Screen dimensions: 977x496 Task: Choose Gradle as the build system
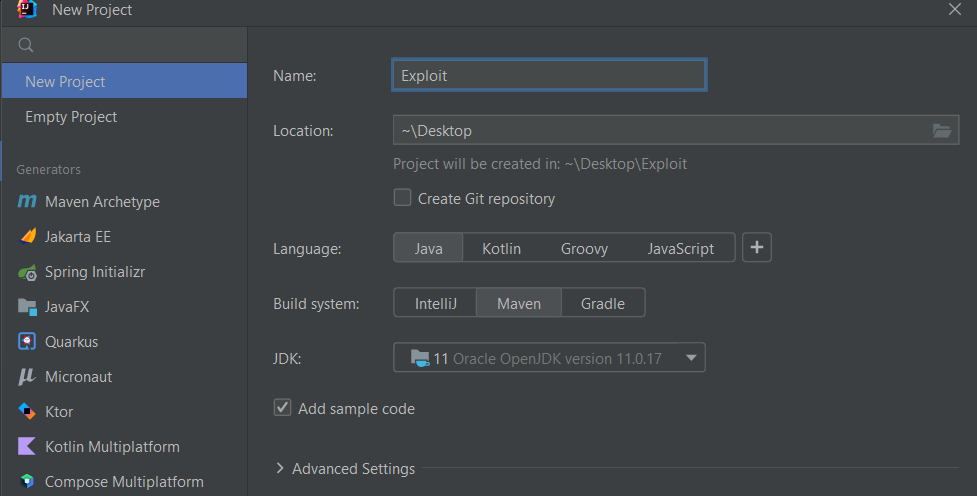point(602,303)
